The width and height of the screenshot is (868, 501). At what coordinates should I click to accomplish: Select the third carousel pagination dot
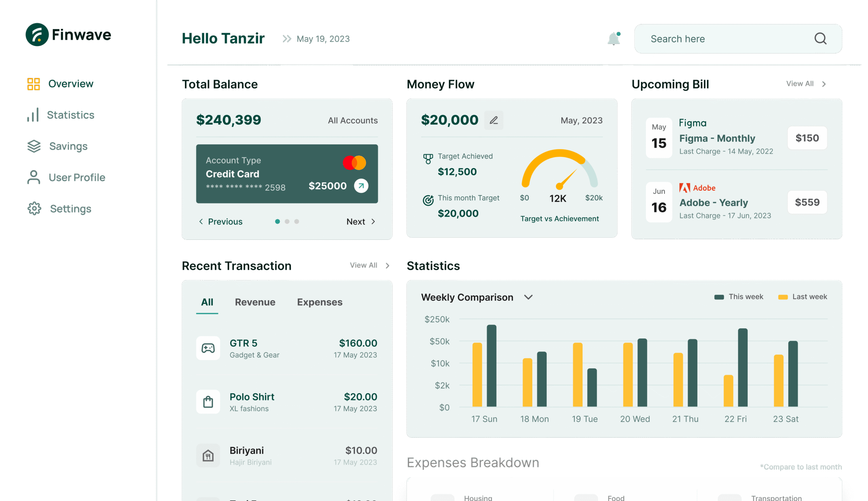(x=296, y=222)
